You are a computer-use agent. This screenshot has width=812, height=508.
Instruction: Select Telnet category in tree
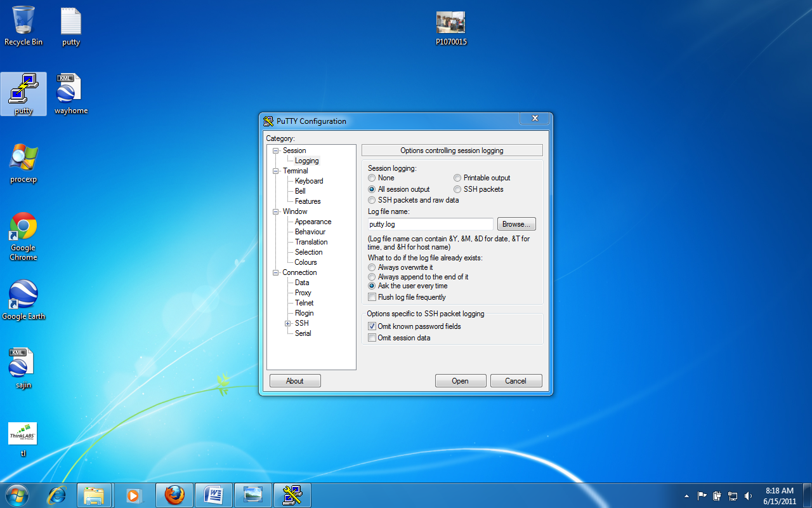tap(304, 303)
